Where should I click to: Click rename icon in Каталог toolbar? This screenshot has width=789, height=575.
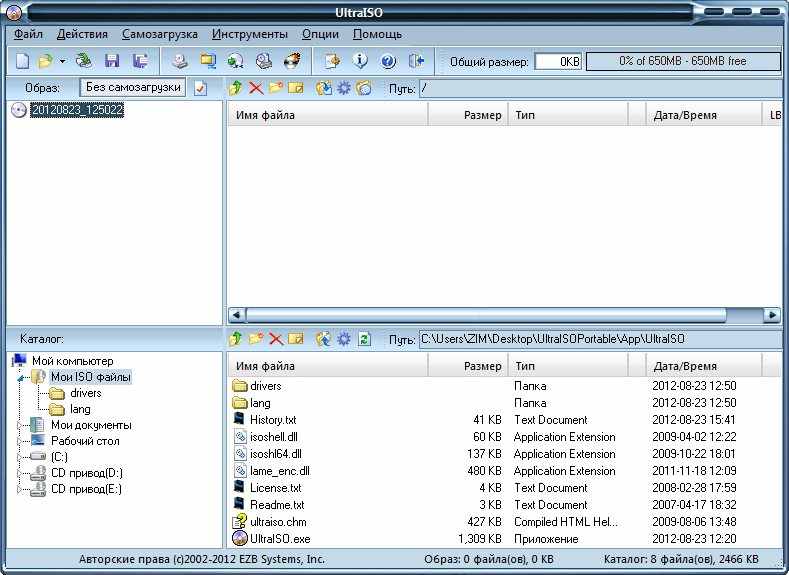[x=296, y=339]
